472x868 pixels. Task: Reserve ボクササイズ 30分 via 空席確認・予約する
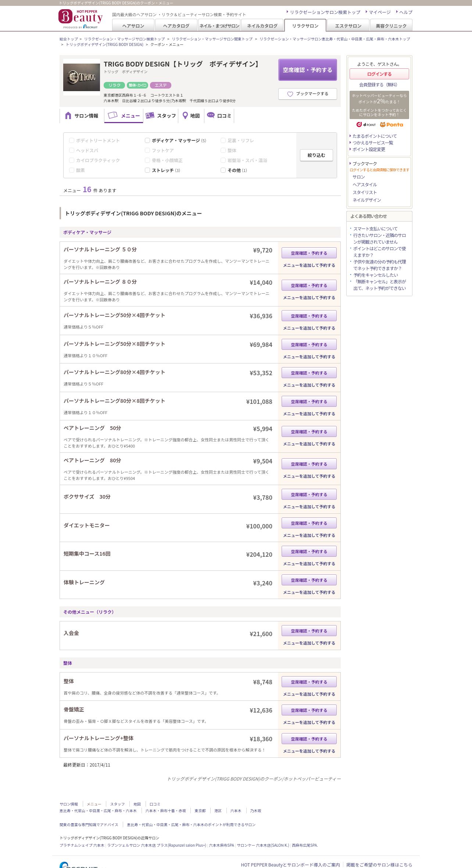click(x=309, y=494)
